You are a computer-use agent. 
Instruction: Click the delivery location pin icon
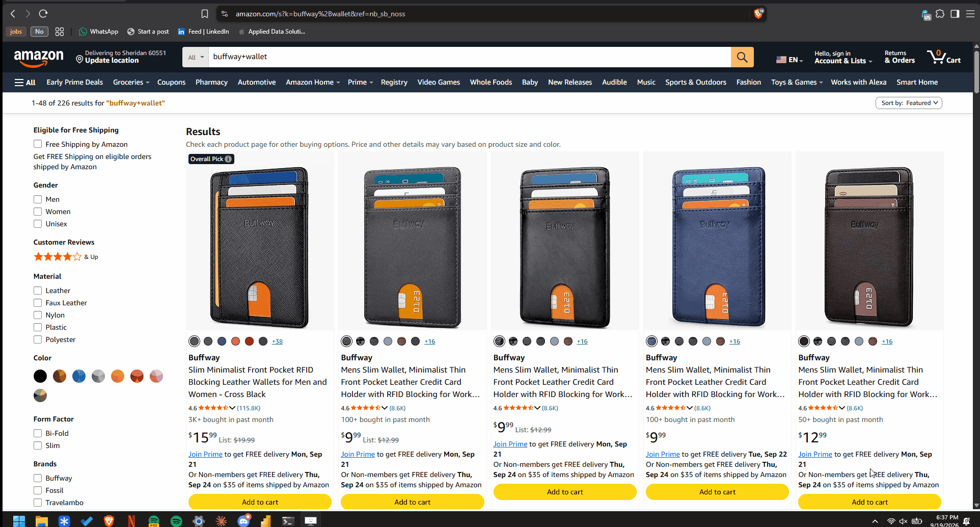(x=79, y=60)
